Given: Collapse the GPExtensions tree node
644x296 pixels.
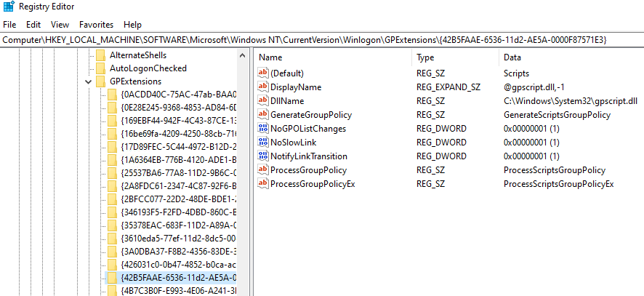Looking at the screenshot, I should [x=88, y=82].
